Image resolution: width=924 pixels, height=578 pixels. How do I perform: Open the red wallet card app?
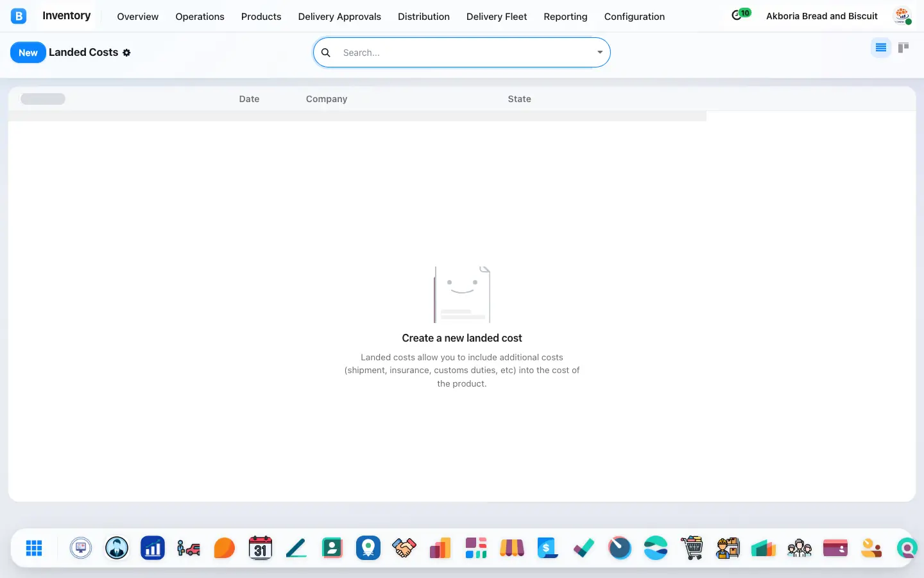pos(835,548)
